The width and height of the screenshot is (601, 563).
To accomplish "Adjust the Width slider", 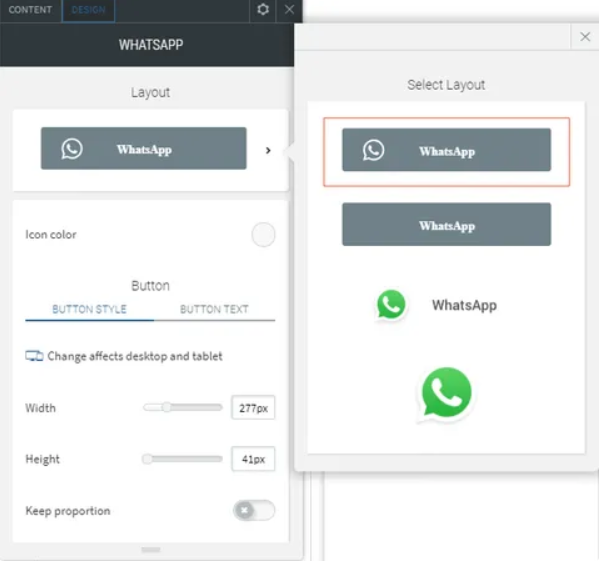I will point(166,407).
